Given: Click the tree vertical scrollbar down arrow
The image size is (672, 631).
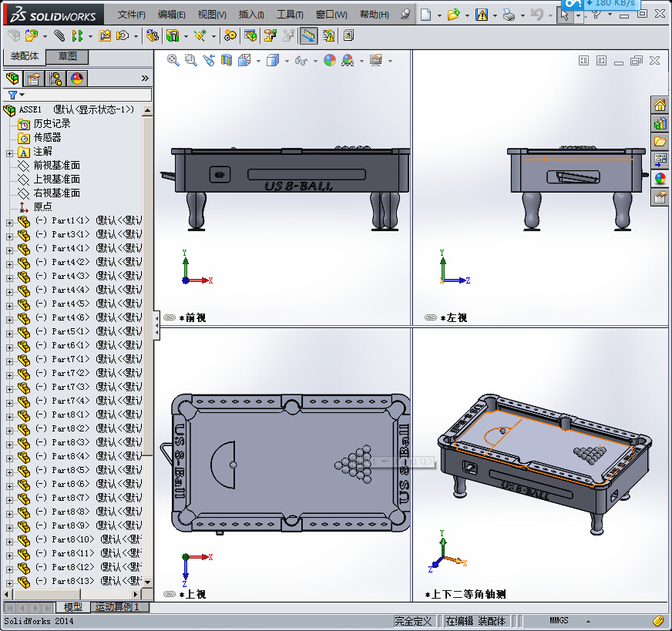Looking at the screenshot, I should click(147, 582).
